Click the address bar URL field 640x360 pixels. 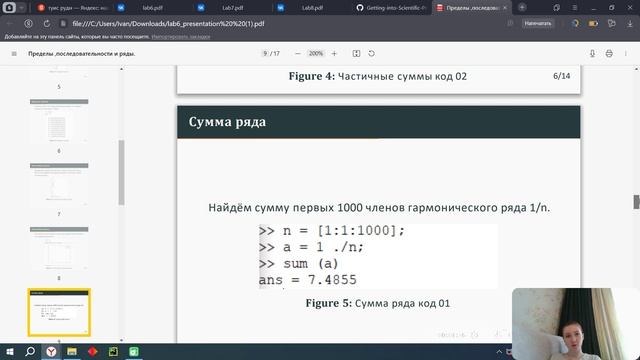point(168,24)
